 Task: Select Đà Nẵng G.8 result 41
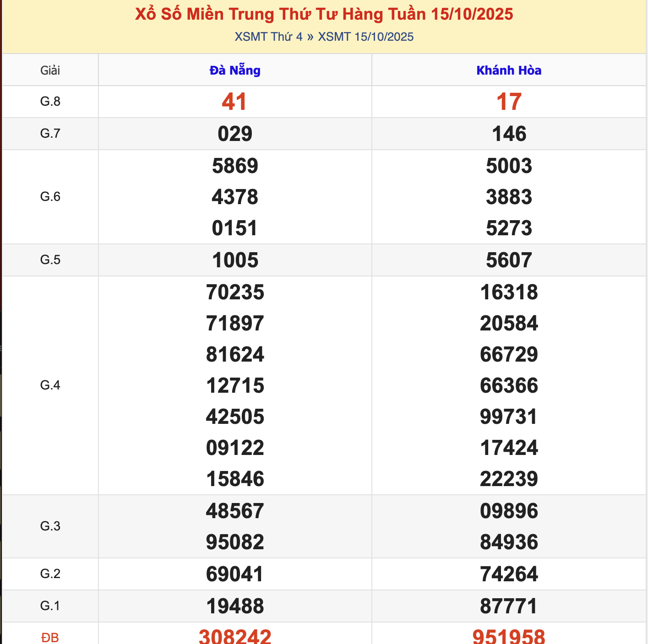[234, 102]
